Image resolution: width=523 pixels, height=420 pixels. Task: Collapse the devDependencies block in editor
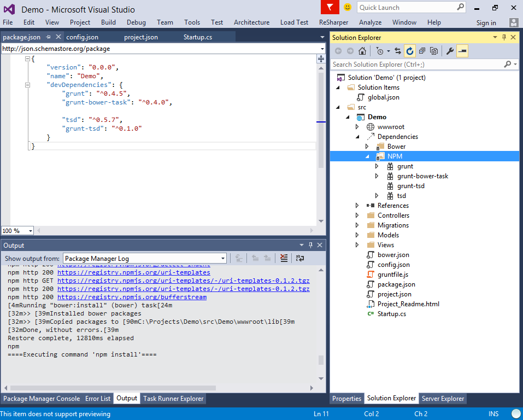coord(27,85)
